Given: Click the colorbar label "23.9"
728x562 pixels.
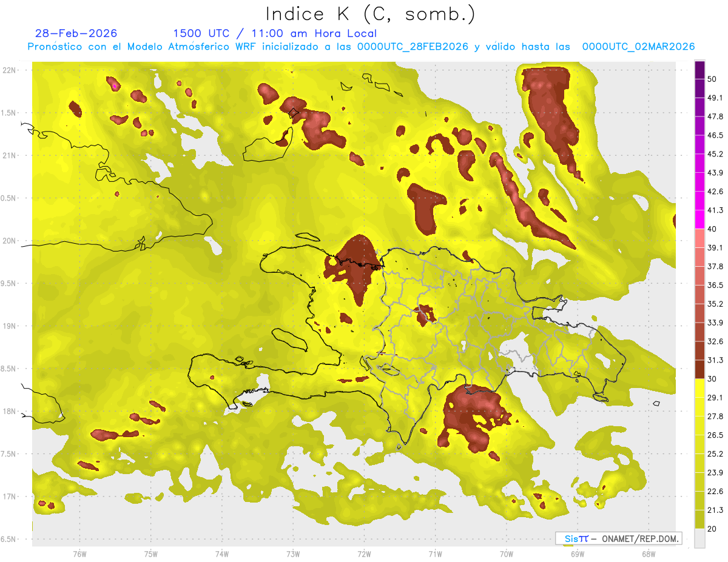Looking at the screenshot, I should (715, 472).
